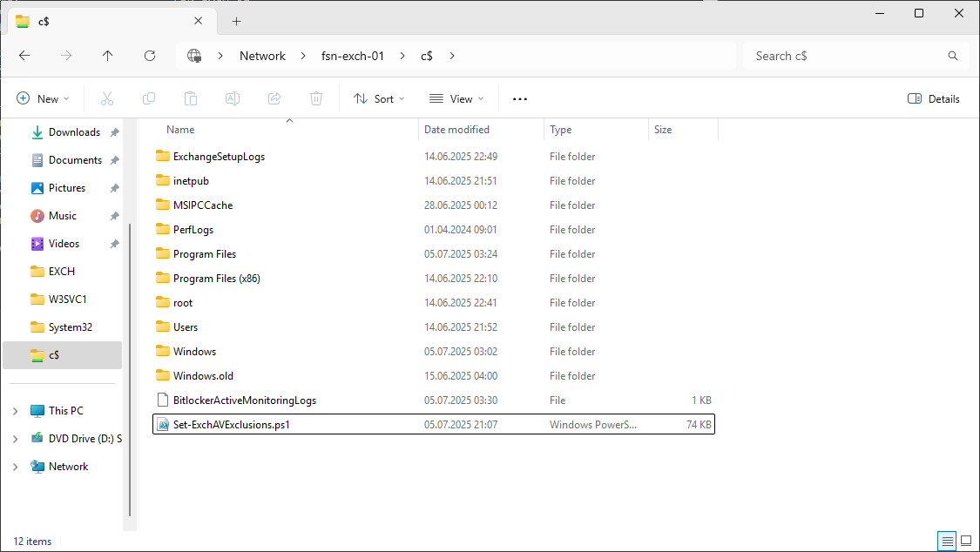
Task: Click fsn-exch-01 in the address breadcrumb
Action: point(353,56)
